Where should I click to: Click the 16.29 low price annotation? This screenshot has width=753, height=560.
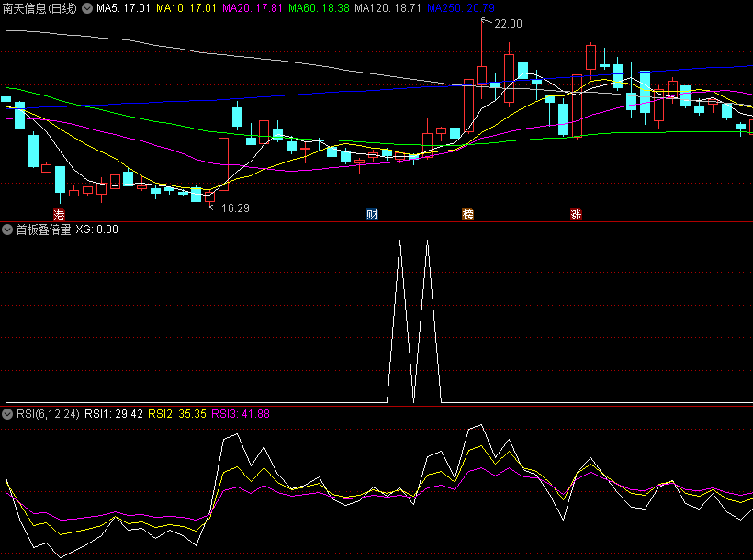235,208
